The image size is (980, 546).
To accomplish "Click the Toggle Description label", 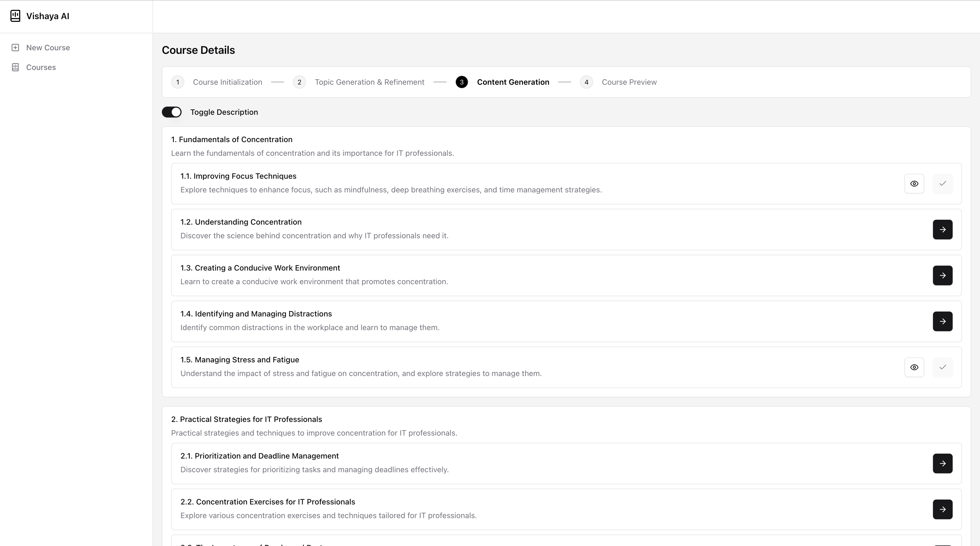I will (x=224, y=112).
